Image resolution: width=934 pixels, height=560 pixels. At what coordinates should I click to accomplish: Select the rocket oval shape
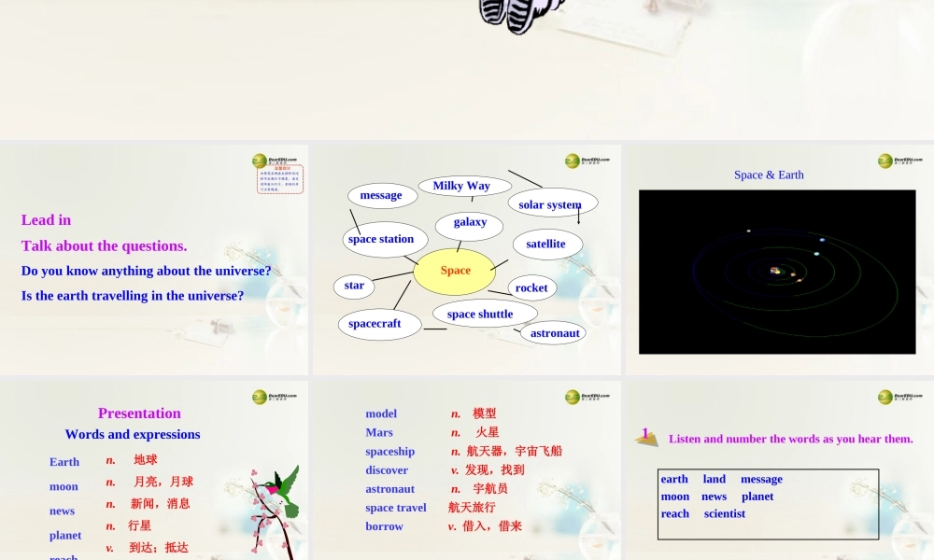pyautogui.click(x=531, y=287)
